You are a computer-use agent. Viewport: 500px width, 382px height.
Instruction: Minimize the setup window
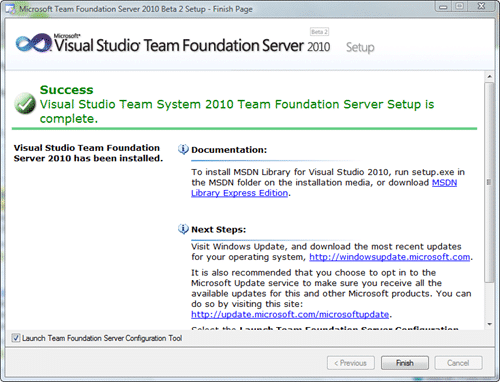[443, 6]
